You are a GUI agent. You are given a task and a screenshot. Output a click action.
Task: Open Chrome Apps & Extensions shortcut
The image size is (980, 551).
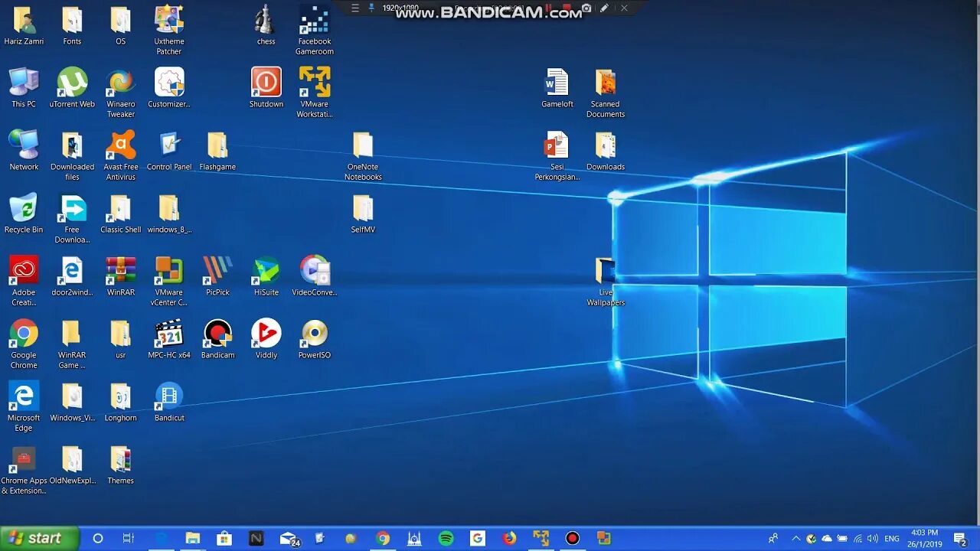(24, 470)
